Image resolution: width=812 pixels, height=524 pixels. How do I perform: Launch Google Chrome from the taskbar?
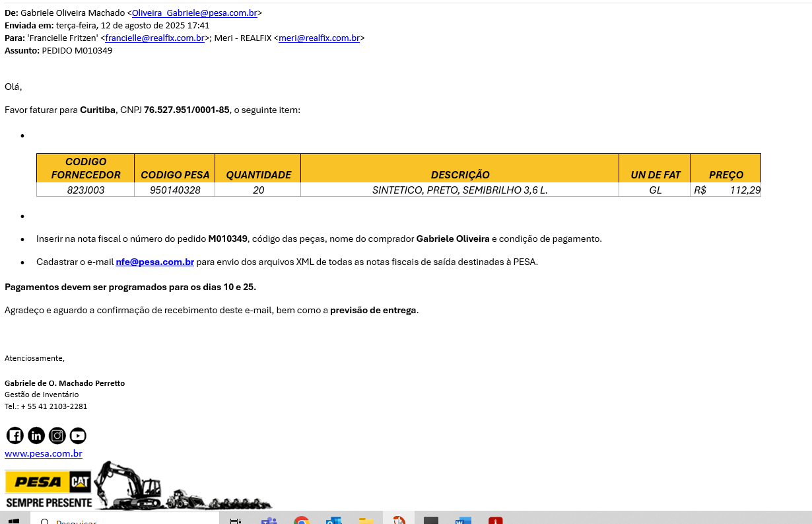pyautogui.click(x=302, y=521)
